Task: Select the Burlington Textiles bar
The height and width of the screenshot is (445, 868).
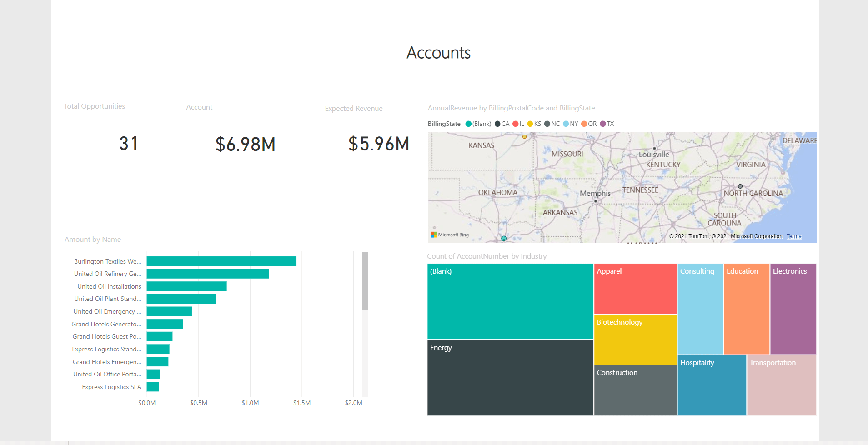Action: click(x=221, y=261)
